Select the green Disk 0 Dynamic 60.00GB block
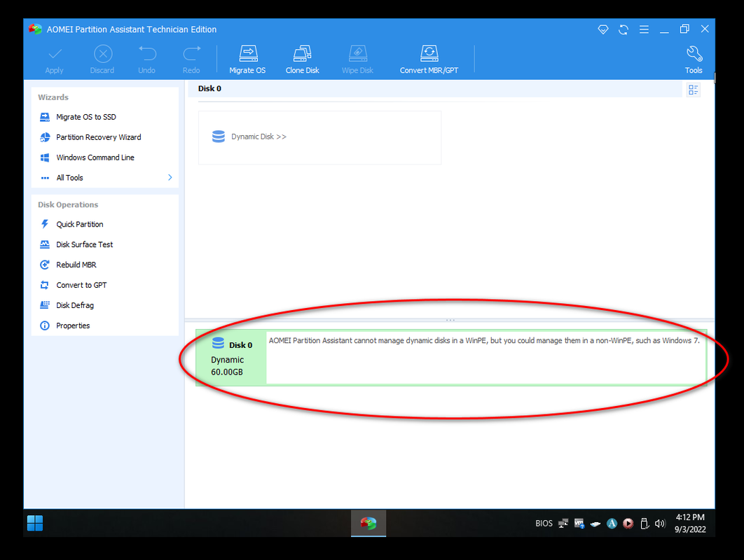 (231, 358)
